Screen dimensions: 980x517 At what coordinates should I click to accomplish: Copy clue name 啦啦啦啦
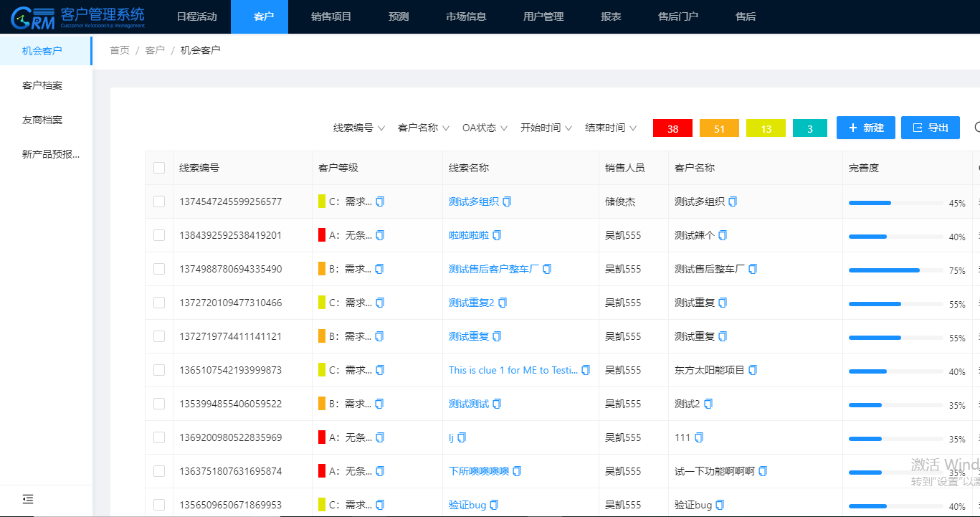click(497, 235)
